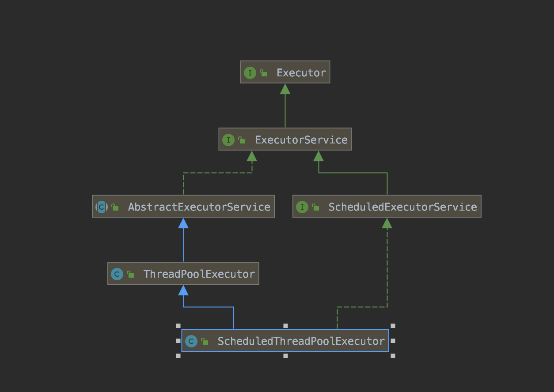Click the lock icon on ScheduledExecutorService node

coord(315,207)
